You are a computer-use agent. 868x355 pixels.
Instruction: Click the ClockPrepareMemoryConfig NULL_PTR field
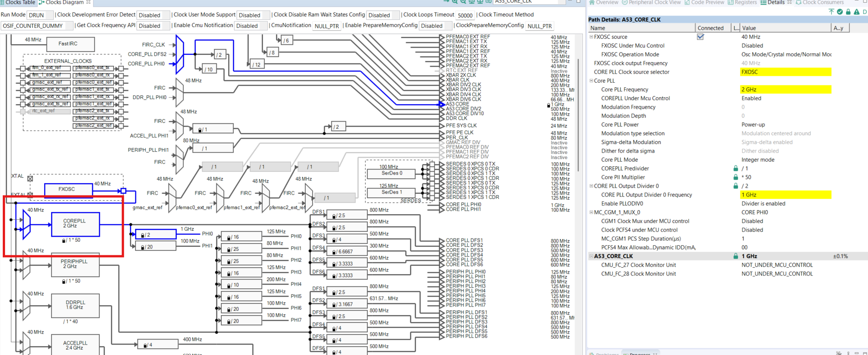click(x=539, y=26)
